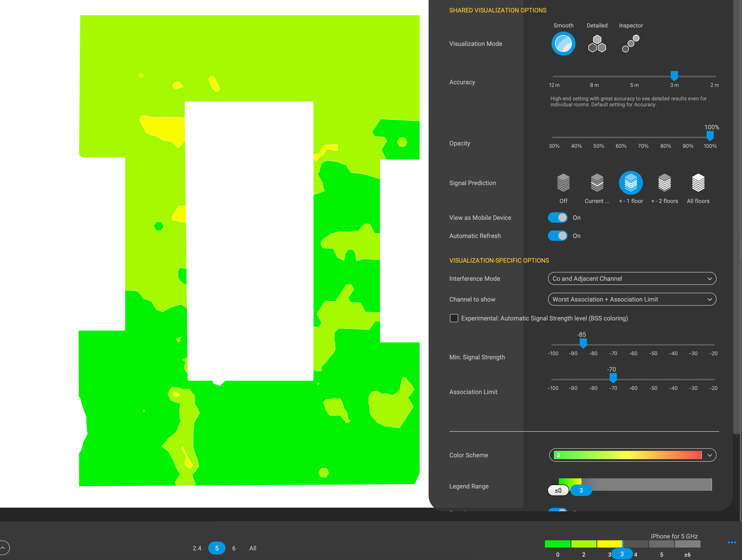Image resolution: width=742 pixels, height=560 pixels.
Task: Open the Color Scheme dropdown
Action: [x=632, y=455]
